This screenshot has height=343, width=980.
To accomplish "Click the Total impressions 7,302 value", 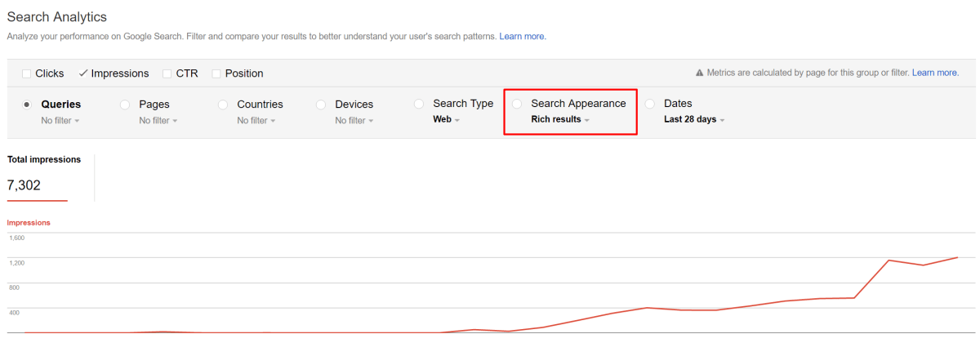I will (24, 185).
